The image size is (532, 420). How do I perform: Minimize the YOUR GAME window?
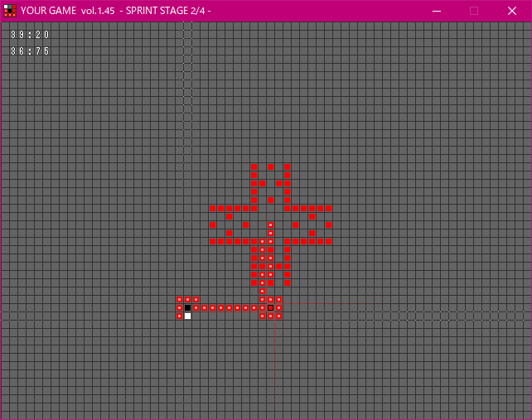pyautogui.click(x=437, y=11)
